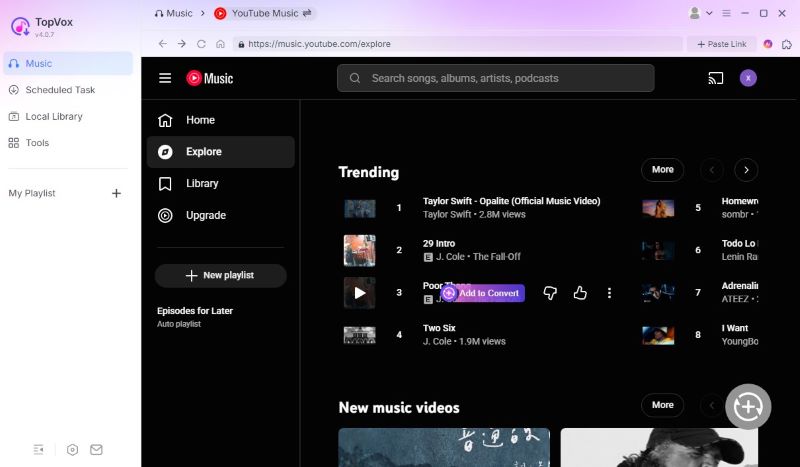The height and width of the screenshot is (467, 800).
Task: Open the cast to device icon
Action: pos(716,78)
